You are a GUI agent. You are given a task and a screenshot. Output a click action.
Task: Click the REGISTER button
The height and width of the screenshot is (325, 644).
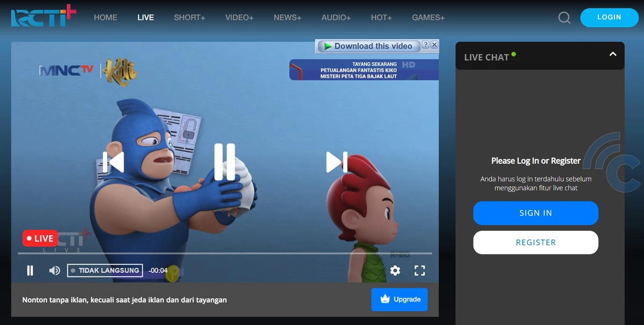pyautogui.click(x=536, y=242)
